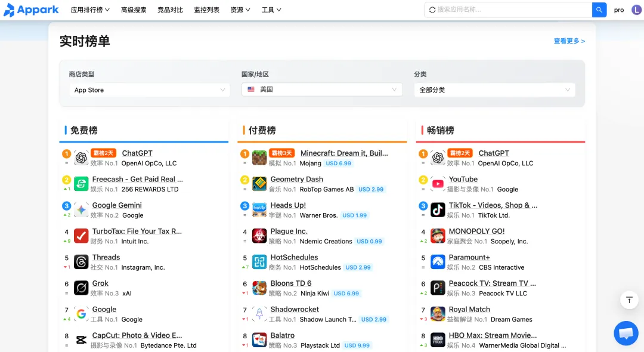Open the YouTube app icon
The image size is (644, 352).
tap(438, 184)
